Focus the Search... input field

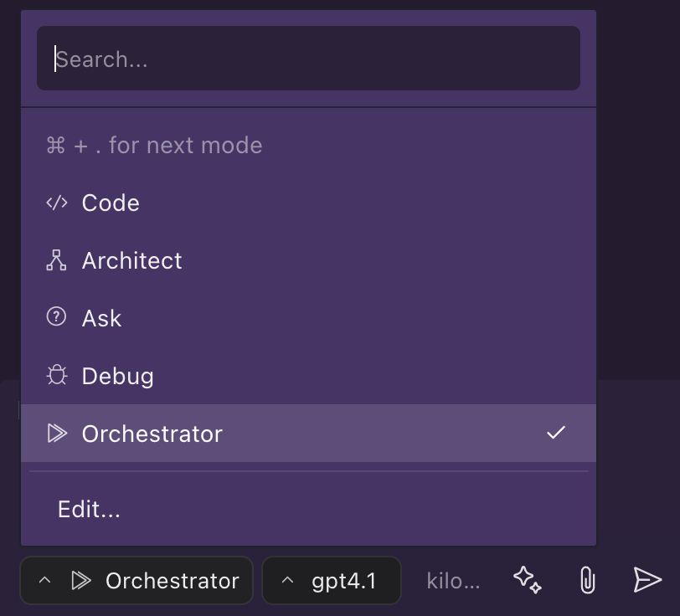(308, 58)
